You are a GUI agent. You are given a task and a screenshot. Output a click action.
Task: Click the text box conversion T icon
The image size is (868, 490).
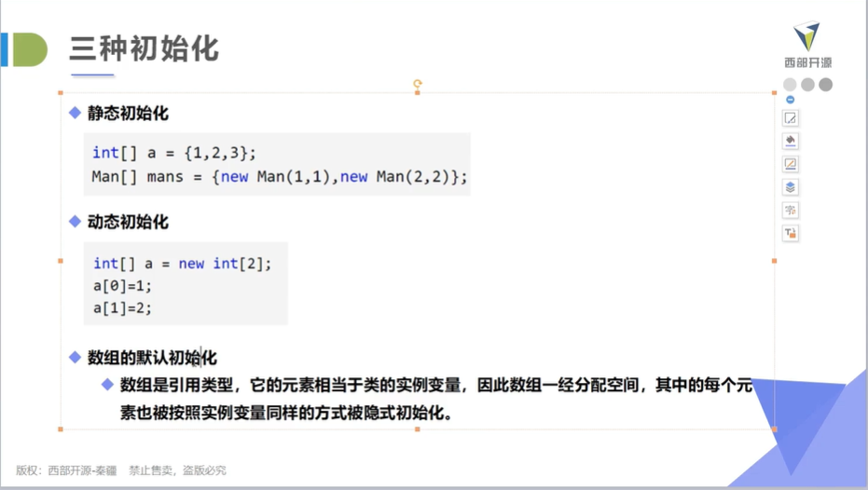pyautogui.click(x=790, y=234)
